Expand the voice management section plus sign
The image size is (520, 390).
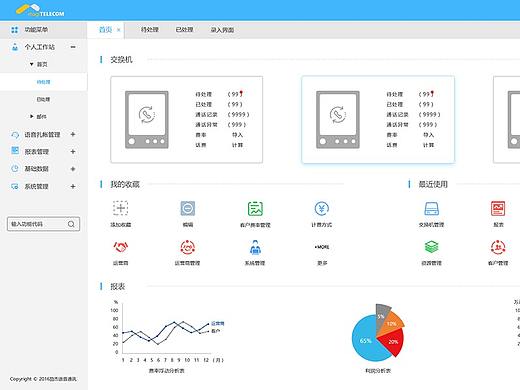click(x=73, y=134)
